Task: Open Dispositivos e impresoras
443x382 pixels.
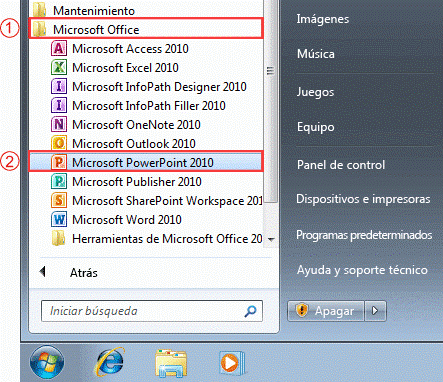Action: point(363,199)
